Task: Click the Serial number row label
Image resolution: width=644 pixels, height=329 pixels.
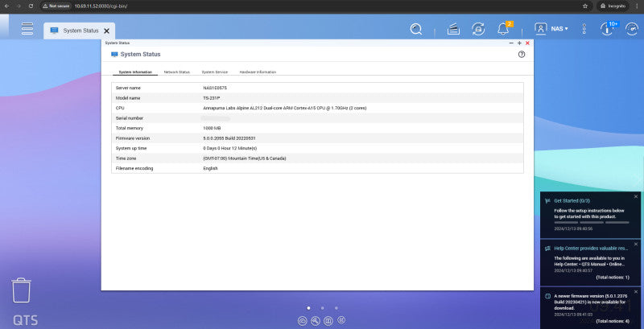Action: [x=130, y=118]
